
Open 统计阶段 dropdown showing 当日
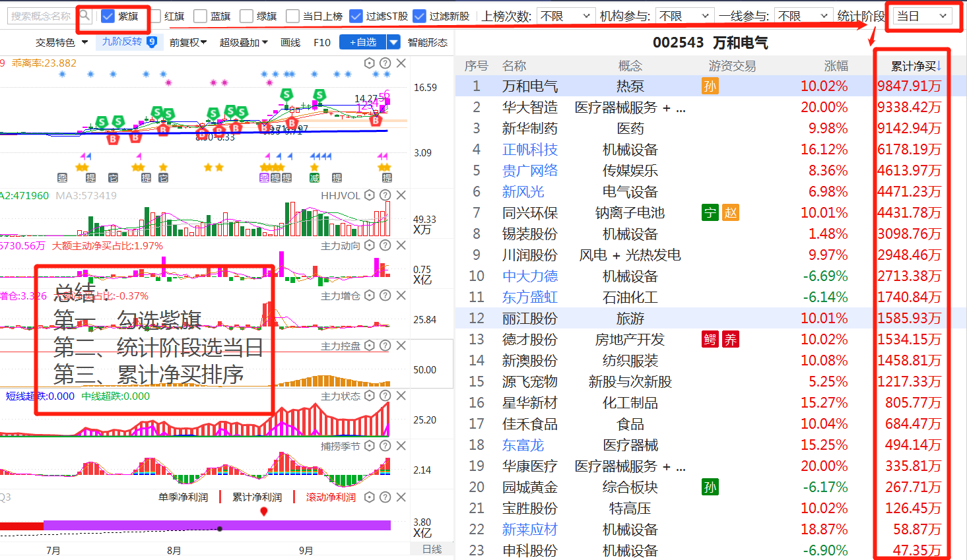923,16
